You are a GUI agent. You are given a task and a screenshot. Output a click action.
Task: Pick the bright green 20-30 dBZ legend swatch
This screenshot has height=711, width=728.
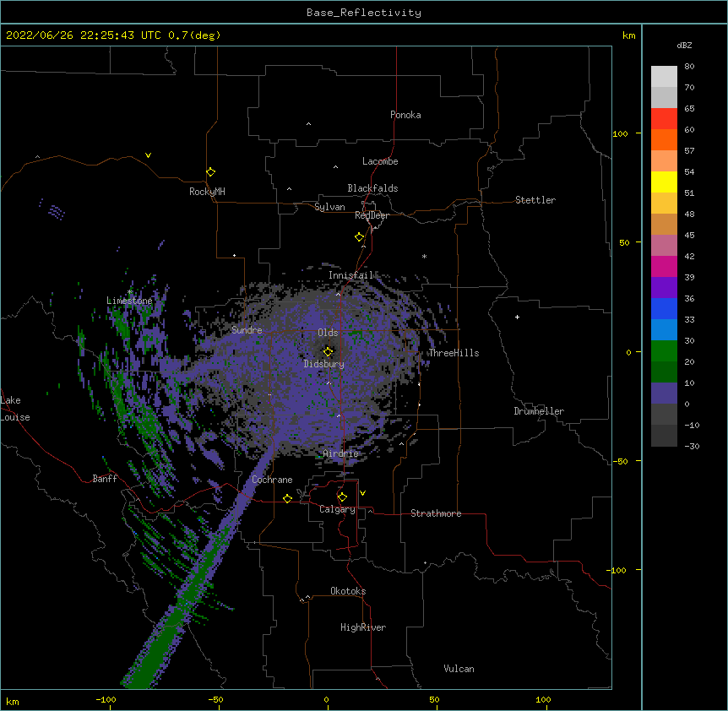point(664,351)
